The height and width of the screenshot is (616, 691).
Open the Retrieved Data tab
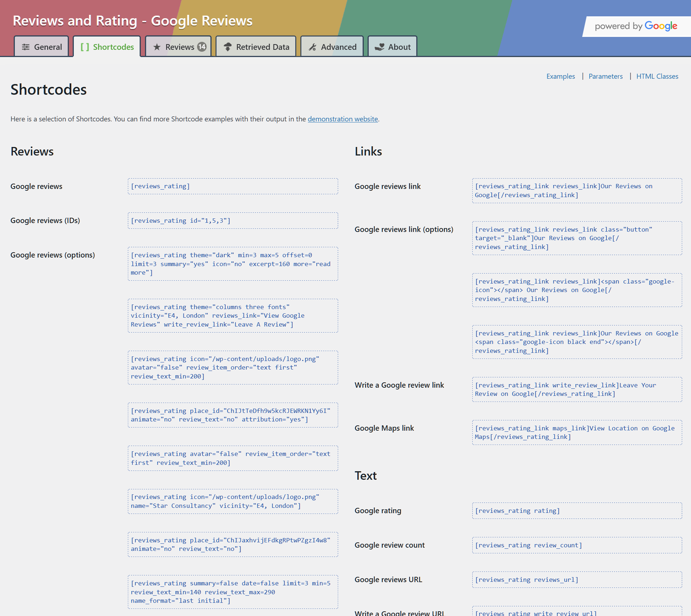click(x=256, y=46)
